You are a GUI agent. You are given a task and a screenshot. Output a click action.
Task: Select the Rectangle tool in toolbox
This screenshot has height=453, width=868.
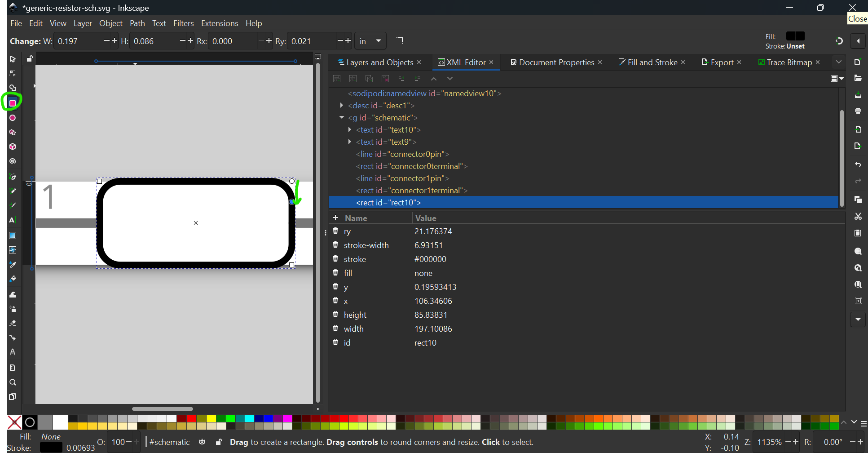[13, 103]
